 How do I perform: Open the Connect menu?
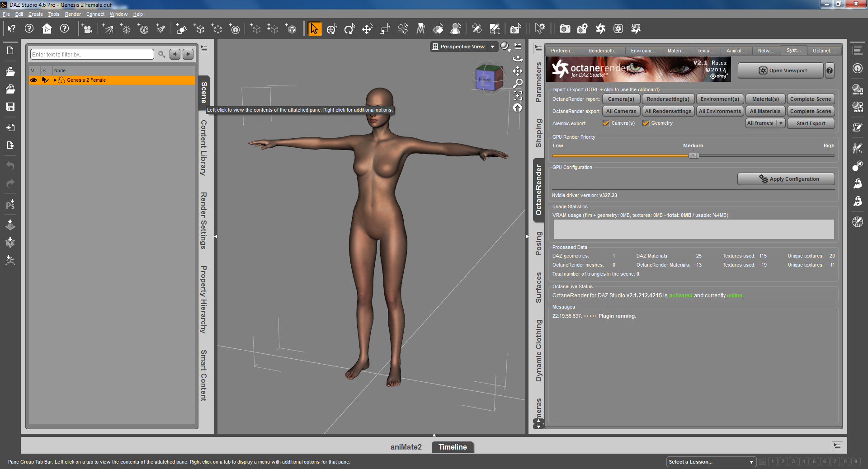(95, 14)
